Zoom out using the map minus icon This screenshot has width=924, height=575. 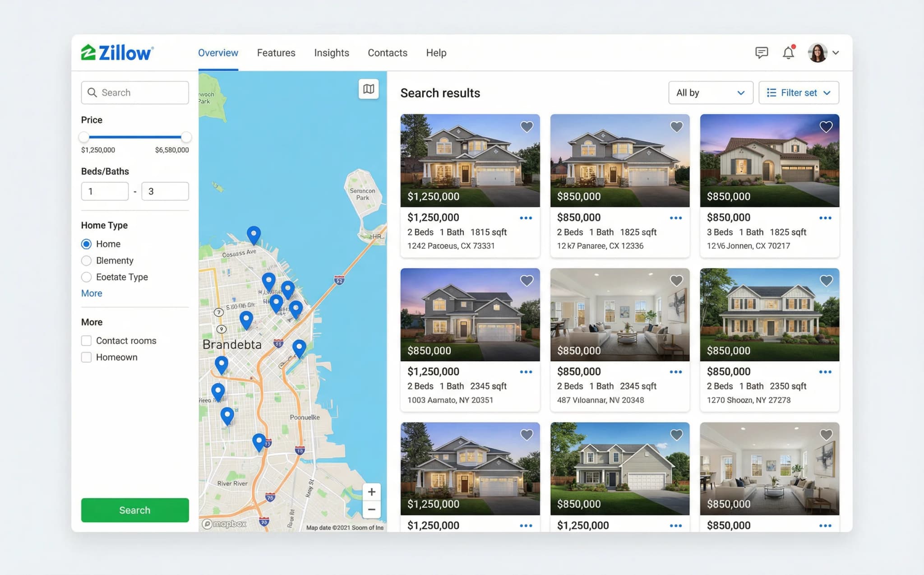371,509
